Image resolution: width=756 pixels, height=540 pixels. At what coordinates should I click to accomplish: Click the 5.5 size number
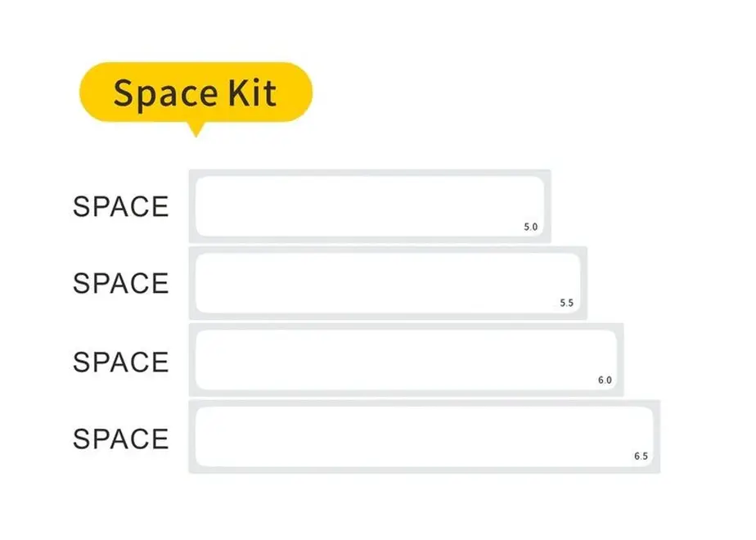click(x=566, y=303)
